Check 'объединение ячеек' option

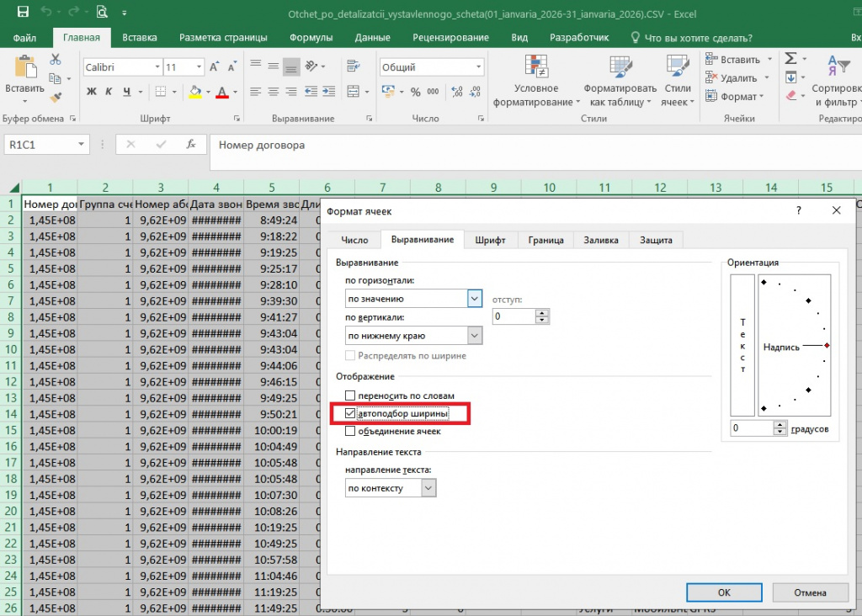coord(351,431)
